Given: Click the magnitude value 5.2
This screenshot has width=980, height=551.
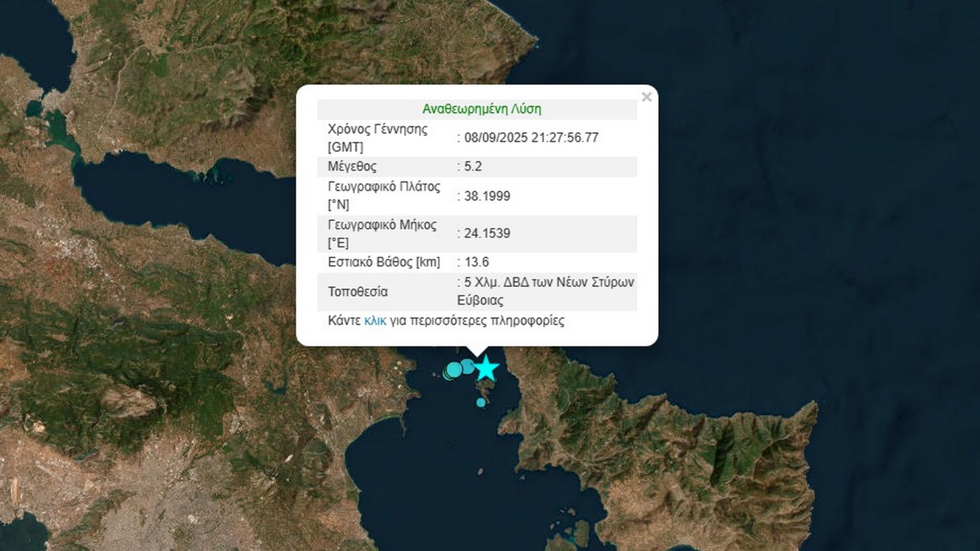Looking at the screenshot, I should (x=473, y=167).
